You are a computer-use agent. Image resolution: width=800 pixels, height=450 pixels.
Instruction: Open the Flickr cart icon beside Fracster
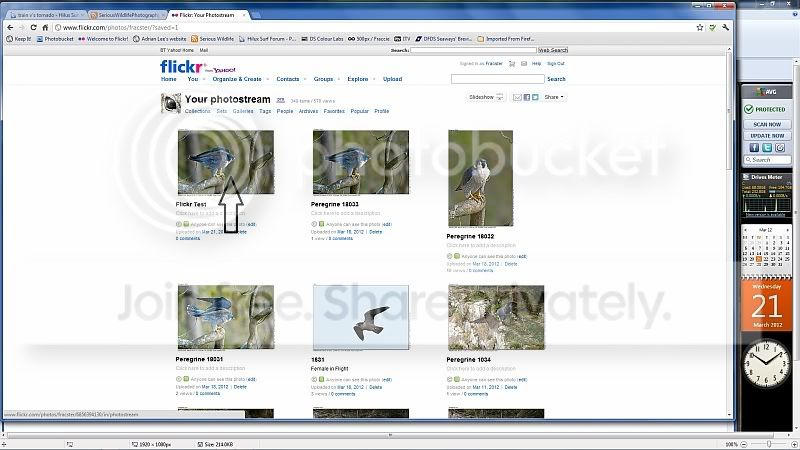[512, 64]
